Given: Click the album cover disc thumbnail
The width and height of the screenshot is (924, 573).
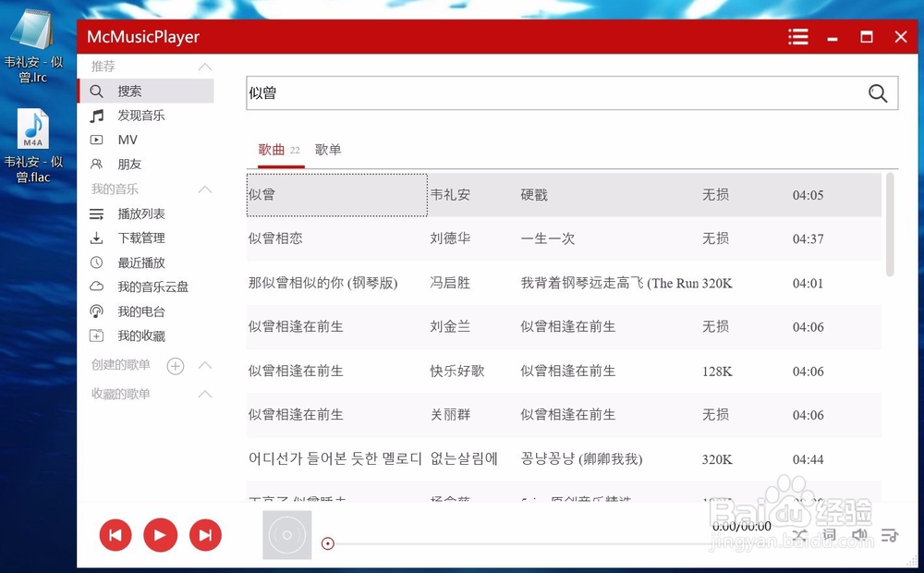Looking at the screenshot, I should (x=287, y=535).
